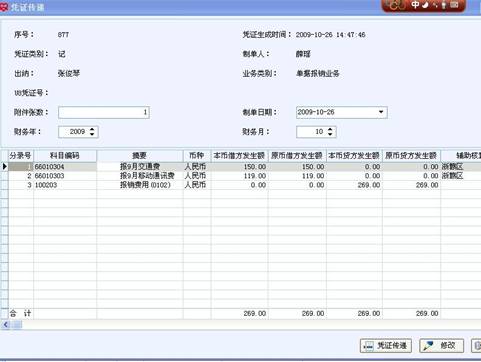
Task: Click the 报销费用 (0102) summary cell
Action: [140, 185]
